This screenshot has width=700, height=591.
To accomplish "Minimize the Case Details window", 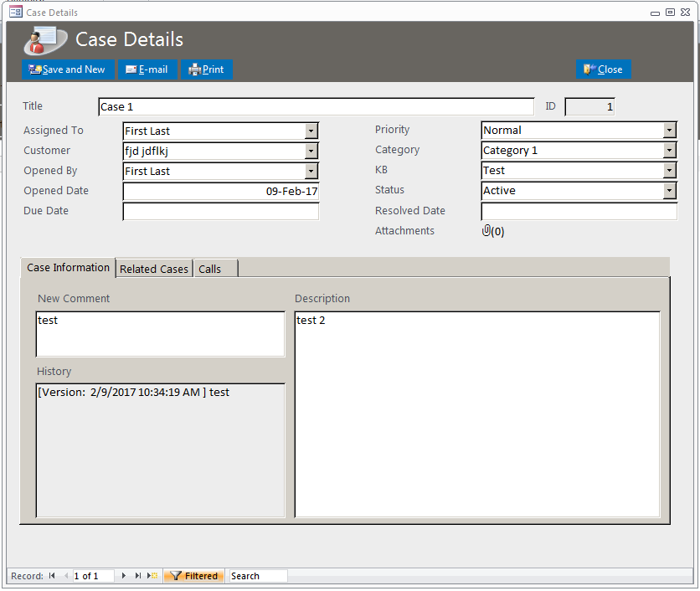I will (655, 13).
